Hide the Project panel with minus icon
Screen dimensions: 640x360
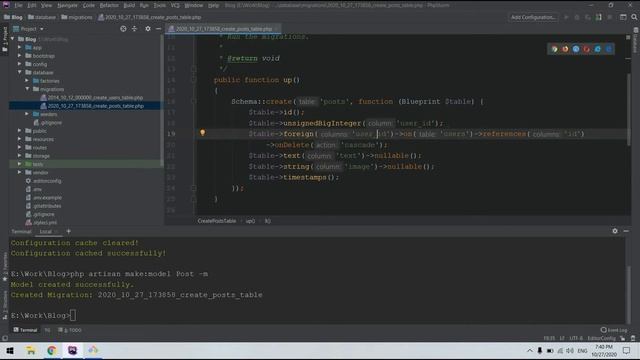(x=158, y=29)
